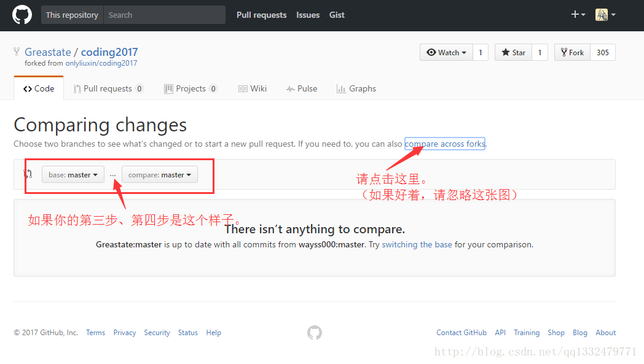The width and height of the screenshot is (644, 364).
Task: Open the compare: master branch dropdown
Action: 160,175
